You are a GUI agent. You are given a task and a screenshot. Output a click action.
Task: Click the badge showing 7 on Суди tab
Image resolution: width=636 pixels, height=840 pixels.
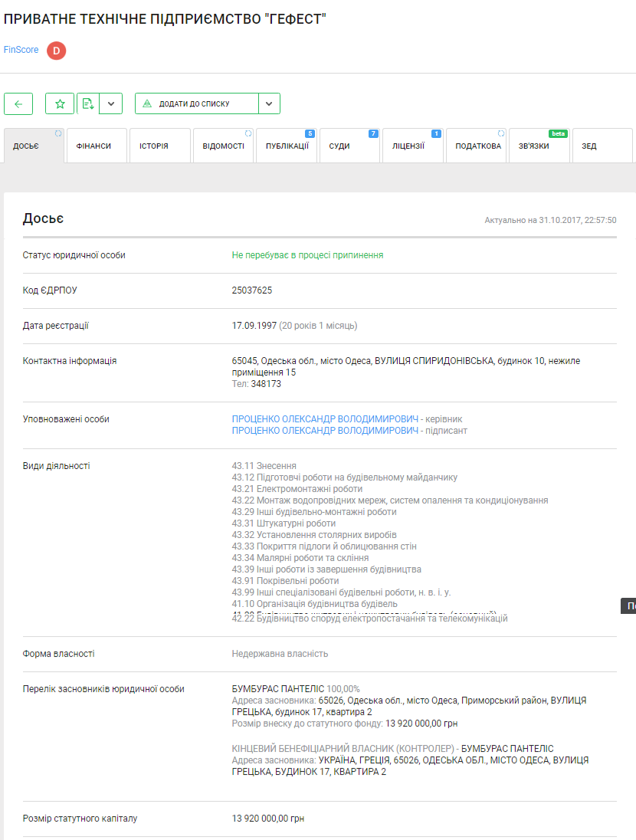[373, 133]
